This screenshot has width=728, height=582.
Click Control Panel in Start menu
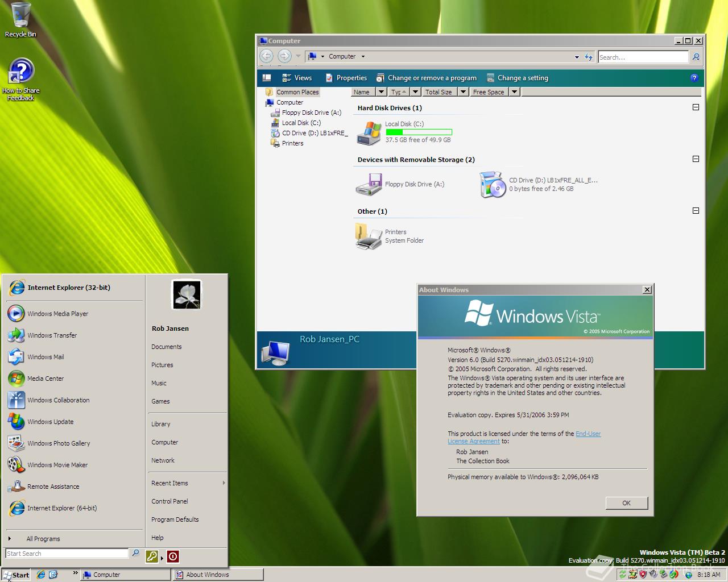click(x=169, y=501)
